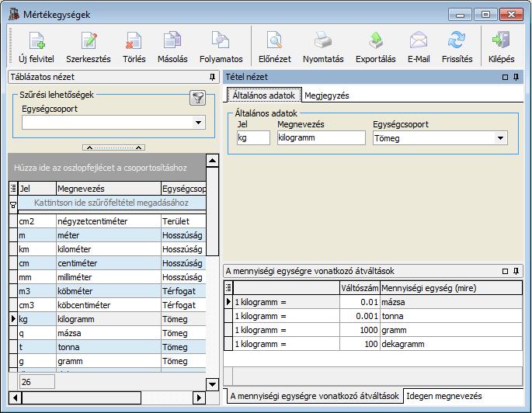The width and height of the screenshot is (532, 413).
Task: Click the horizontal scrollbar right arrow
Action: point(199,397)
